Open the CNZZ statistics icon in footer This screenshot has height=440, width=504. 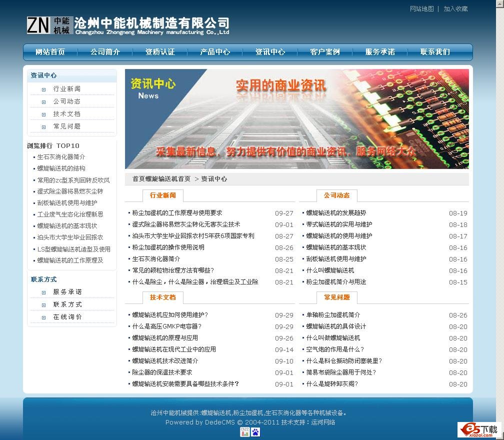point(244,431)
